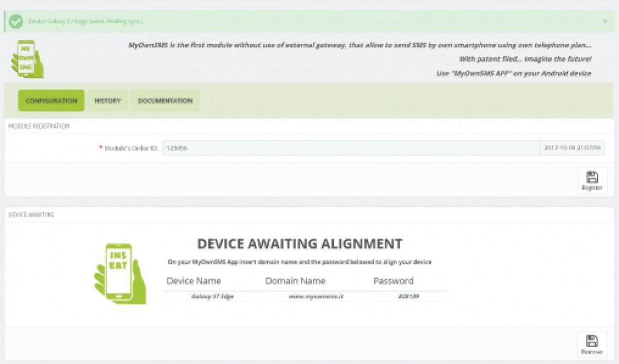
Task: Click the Device Name column header
Action: click(194, 281)
